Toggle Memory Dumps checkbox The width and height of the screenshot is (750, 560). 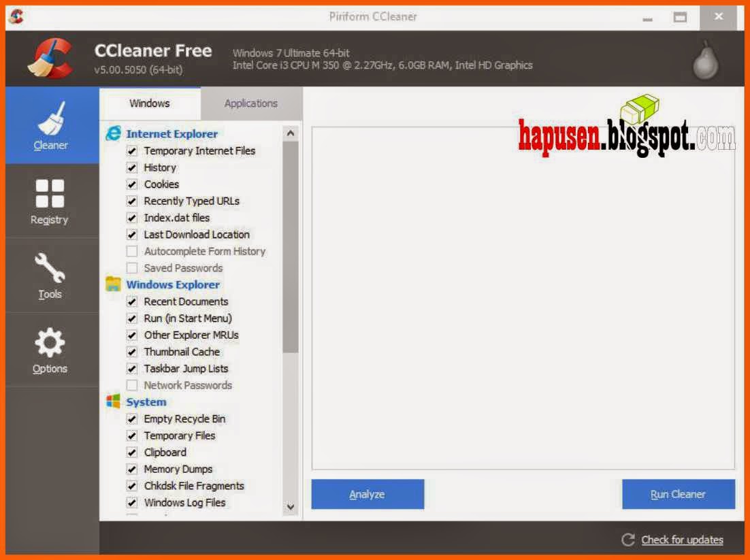[x=132, y=469]
